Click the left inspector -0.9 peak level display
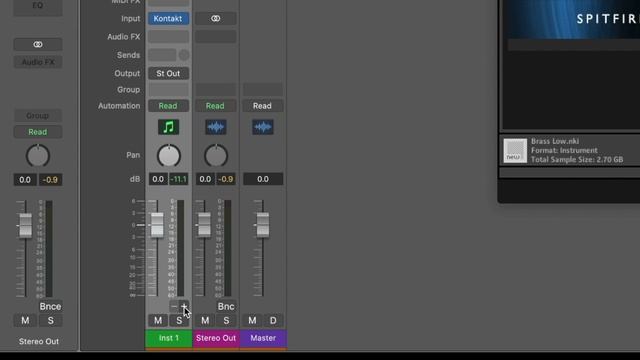Image resolution: width=640 pixels, height=360 pixels. coord(50,180)
